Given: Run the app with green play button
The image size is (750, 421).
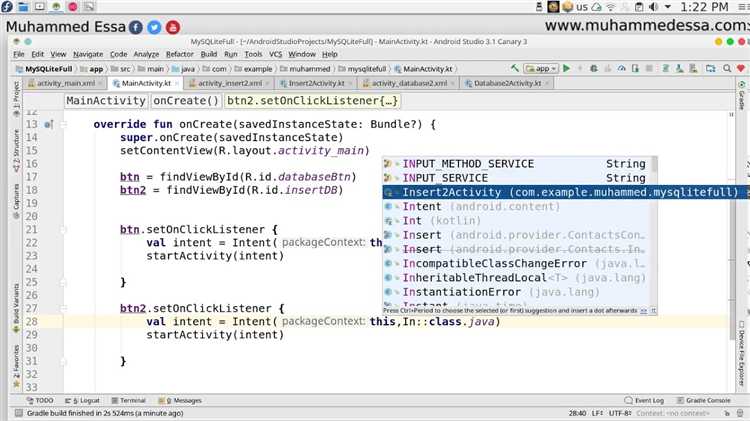Looking at the screenshot, I should (567, 68).
